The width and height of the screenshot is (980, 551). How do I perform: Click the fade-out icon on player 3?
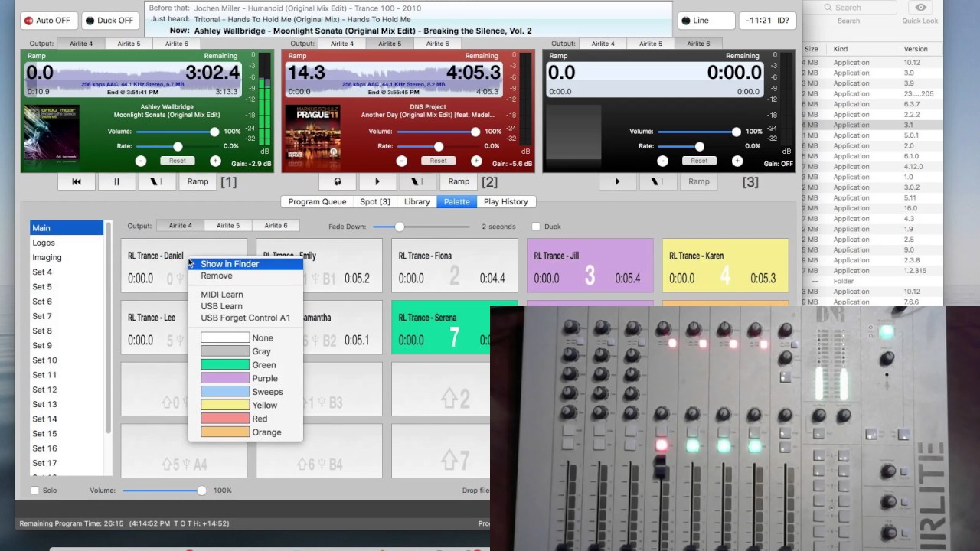coord(657,181)
